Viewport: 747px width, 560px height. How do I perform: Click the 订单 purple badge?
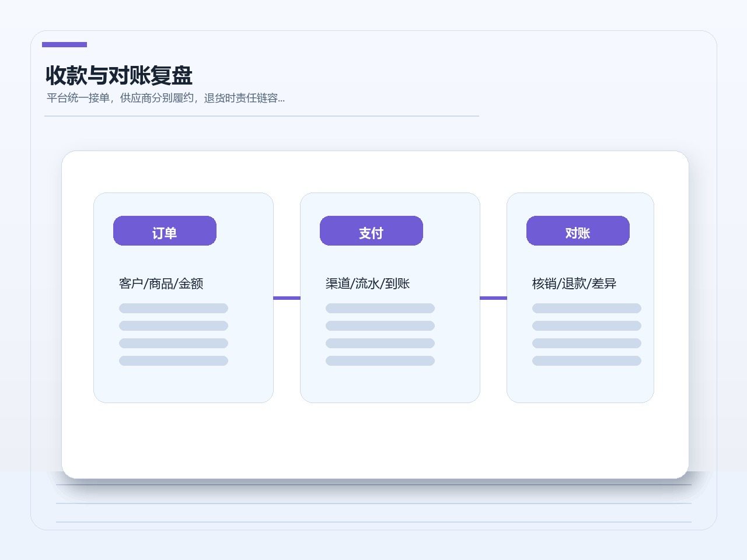[x=165, y=231]
